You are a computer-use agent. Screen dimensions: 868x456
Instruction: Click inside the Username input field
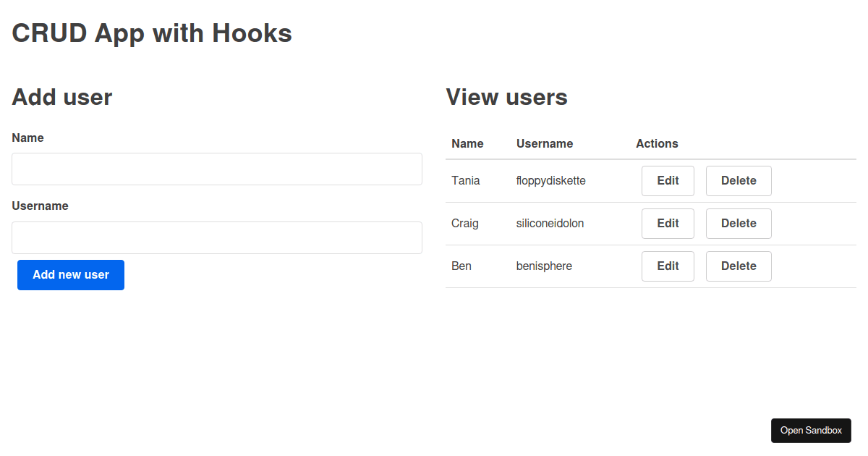coord(216,237)
